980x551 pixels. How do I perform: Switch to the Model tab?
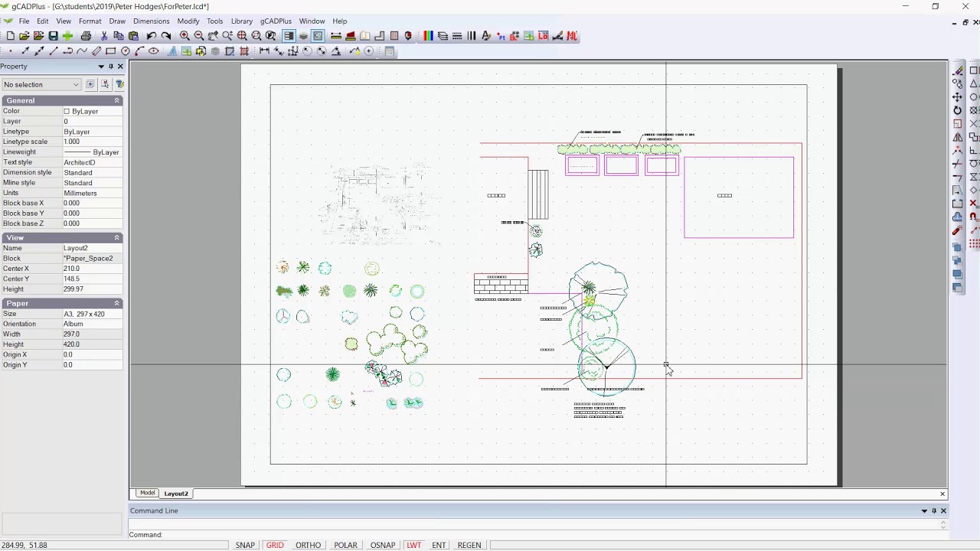[147, 493]
